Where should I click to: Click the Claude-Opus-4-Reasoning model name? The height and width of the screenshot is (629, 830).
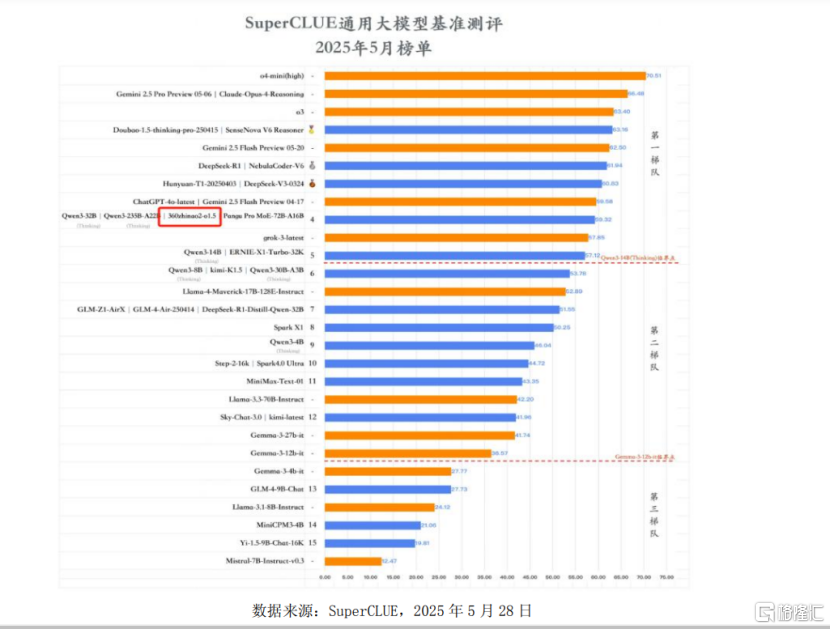(x=262, y=93)
